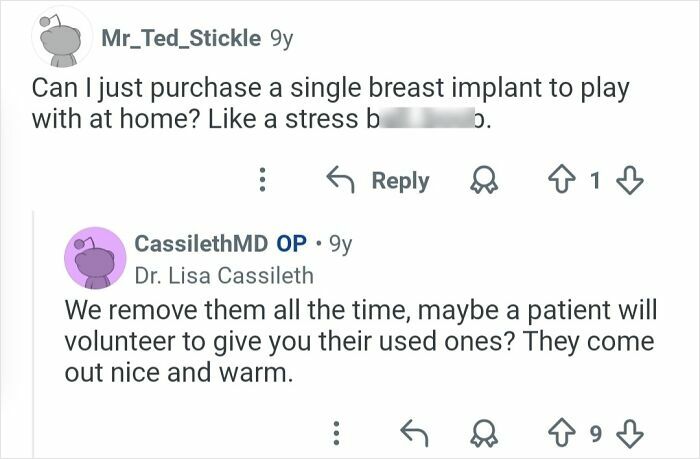The image size is (700, 459).
Task: Click the breast implant question text
Action: coord(330,101)
